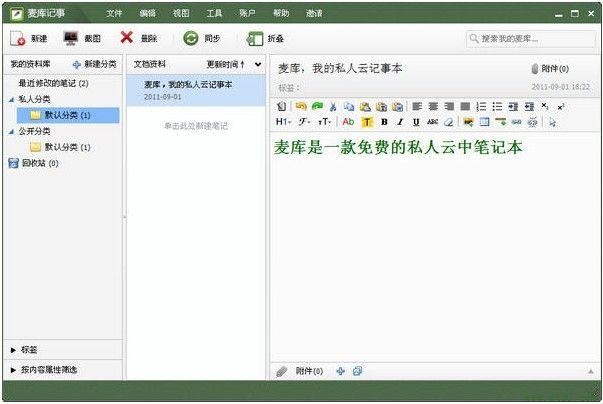
Task: Click 单击此处新建笔记 placeholder
Action: (x=196, y=126)
